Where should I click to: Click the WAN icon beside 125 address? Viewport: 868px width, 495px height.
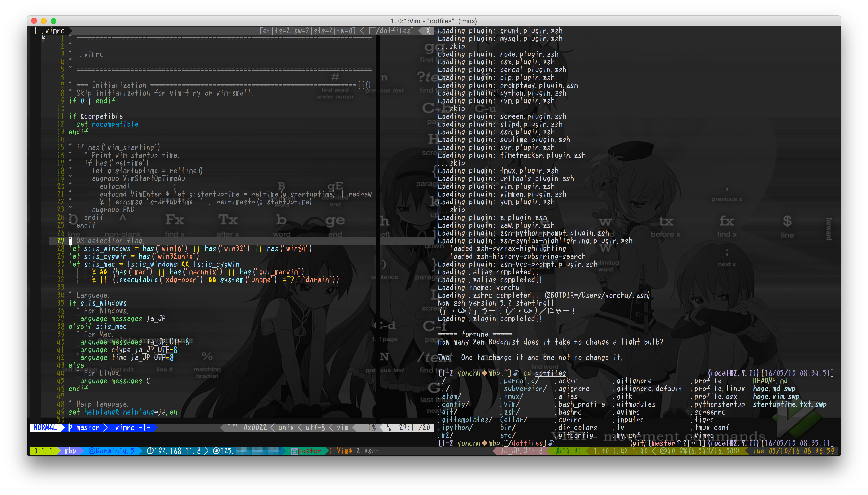point(216,451)
